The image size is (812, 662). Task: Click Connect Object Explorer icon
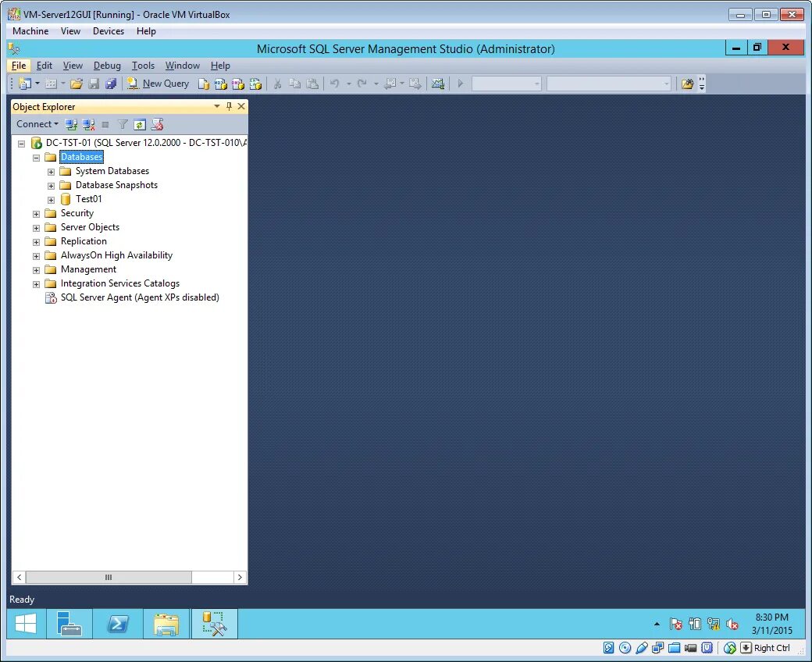point(71,124)
